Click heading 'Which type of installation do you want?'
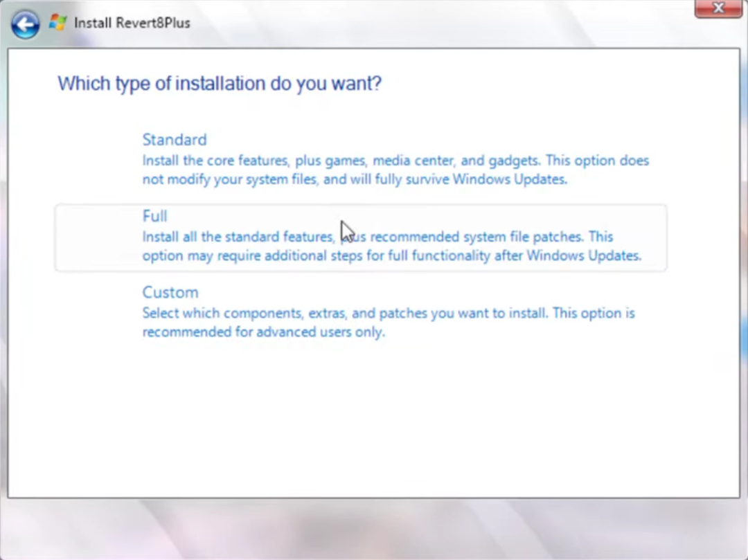Image resolution: width=748 pixels, height=560 pixels. [220, 83]
